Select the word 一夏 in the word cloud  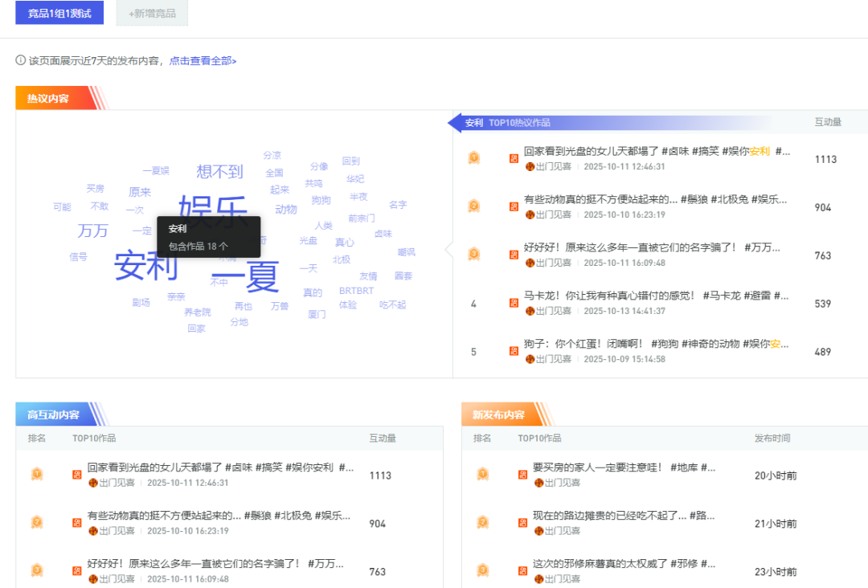(x=244, y=276)
